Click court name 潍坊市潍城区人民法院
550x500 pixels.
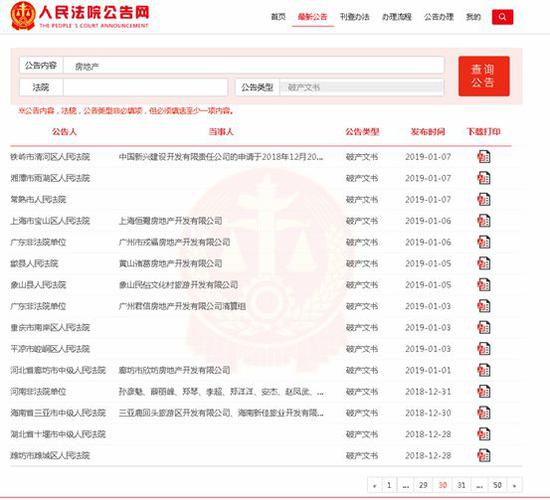pos(50,456)
